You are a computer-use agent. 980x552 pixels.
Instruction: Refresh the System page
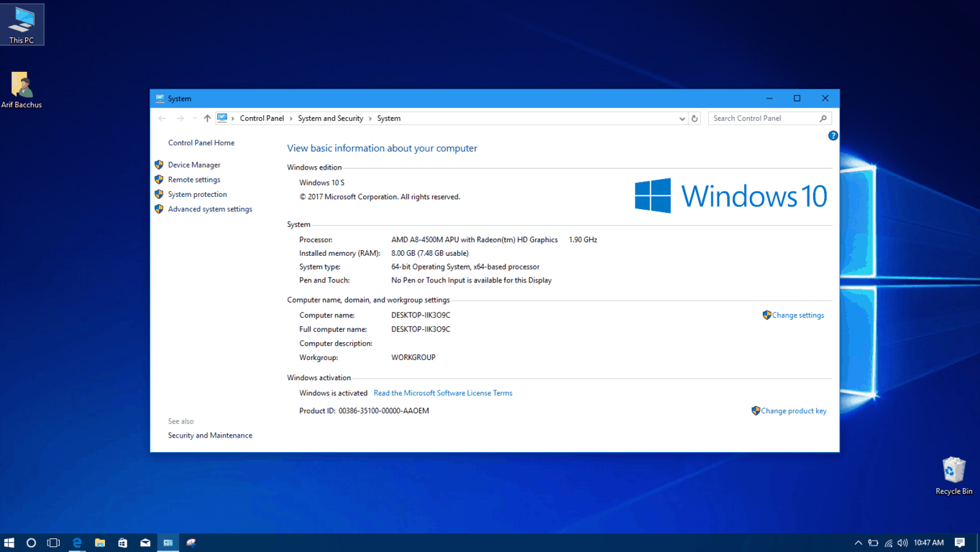(695, 119)
